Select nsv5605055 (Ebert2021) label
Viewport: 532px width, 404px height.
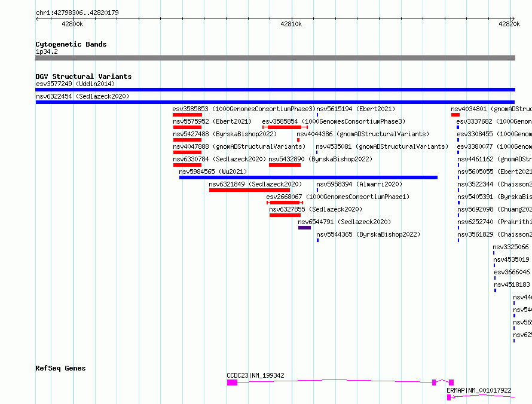pyautogui.click(x=495, y=172)
